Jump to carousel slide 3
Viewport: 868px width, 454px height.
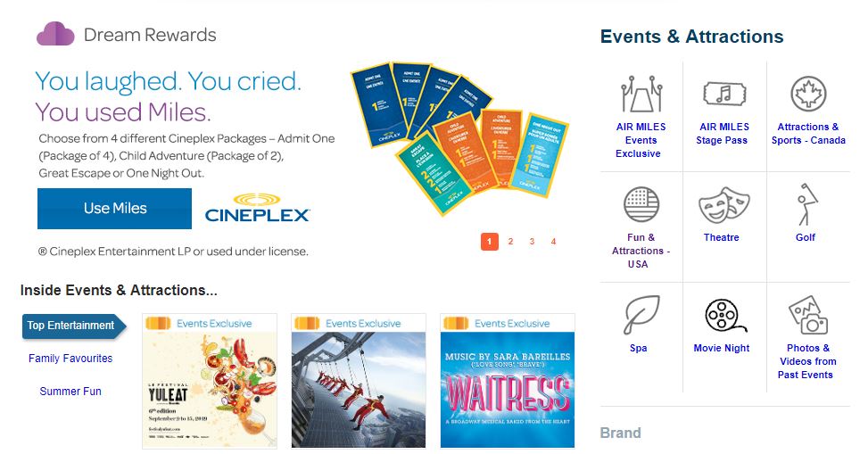coord(532,242)
